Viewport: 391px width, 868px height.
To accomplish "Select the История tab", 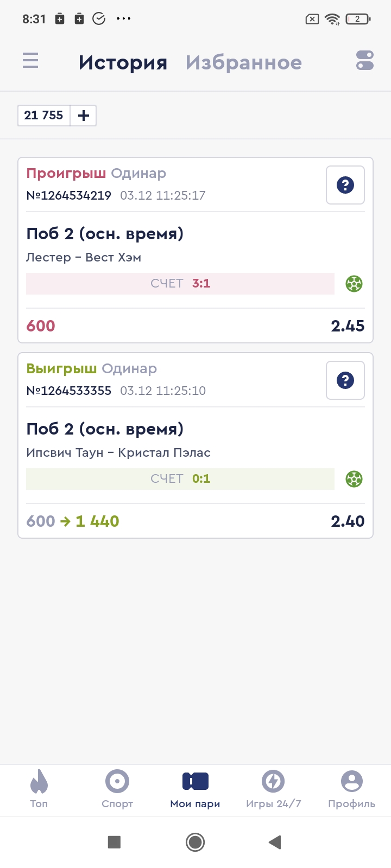I will tap(123, 63).
